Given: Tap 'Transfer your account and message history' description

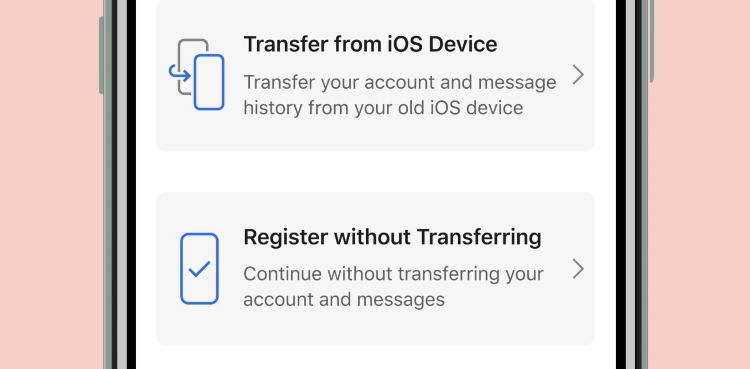Looking at the screenshot, I should click(400, 95).
